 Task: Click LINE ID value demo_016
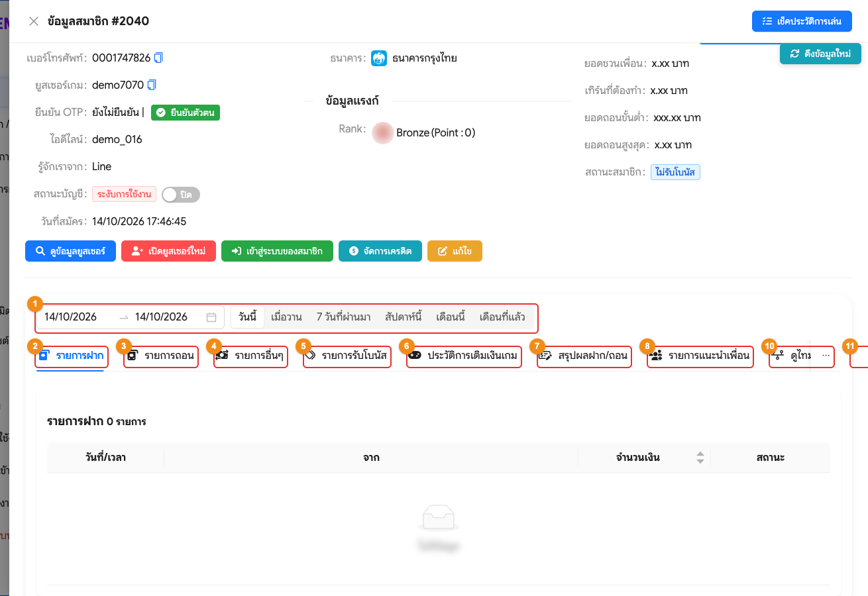point(117,139)
